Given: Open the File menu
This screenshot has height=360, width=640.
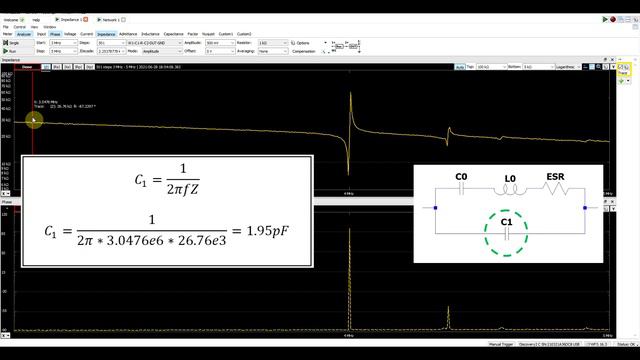Looking at the screenshot, I should point(6,27).
